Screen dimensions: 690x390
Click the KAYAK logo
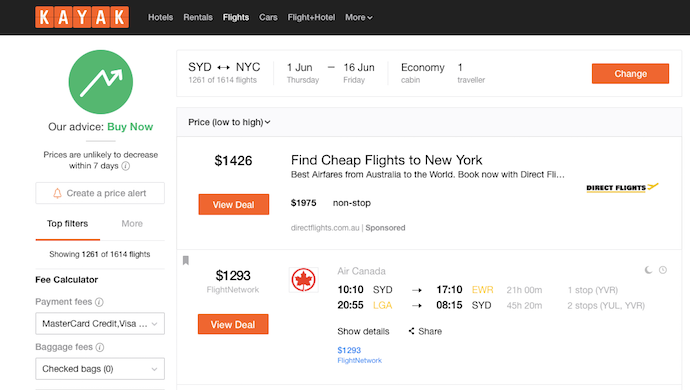[82, 17]
